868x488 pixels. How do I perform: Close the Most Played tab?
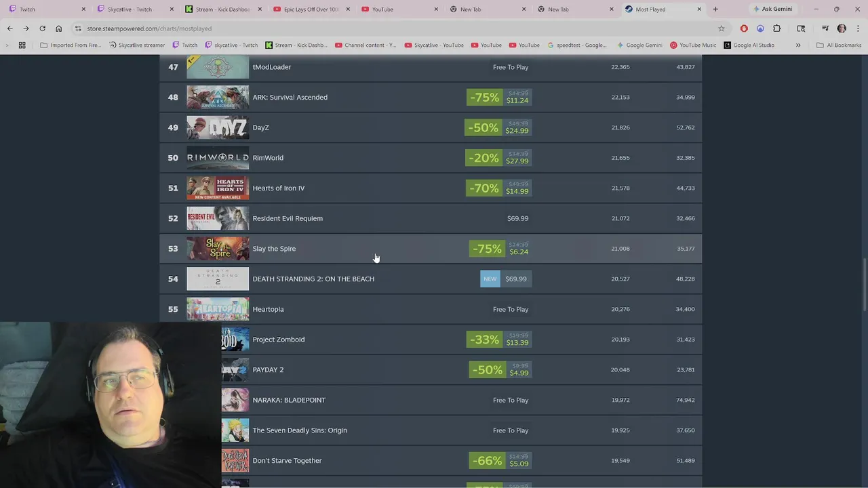click(x=699, y=9)
